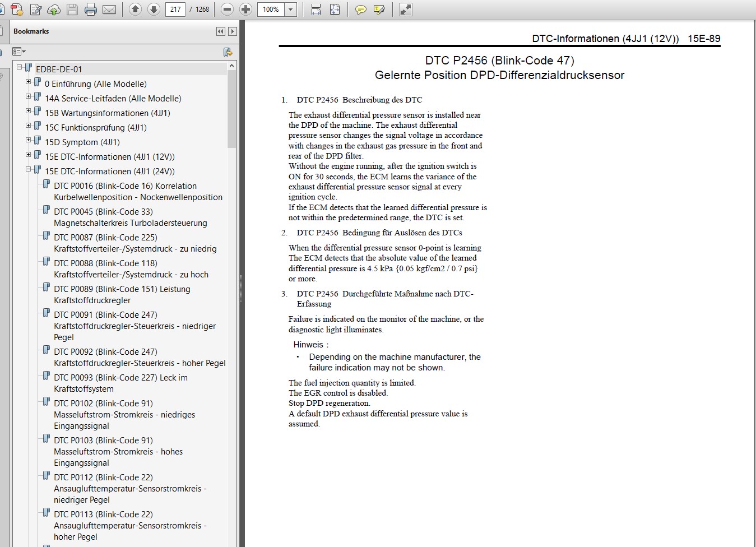The image size is (756, 547).
Task: Print the document with the printer icon
Action: click(x=91, y=10)
